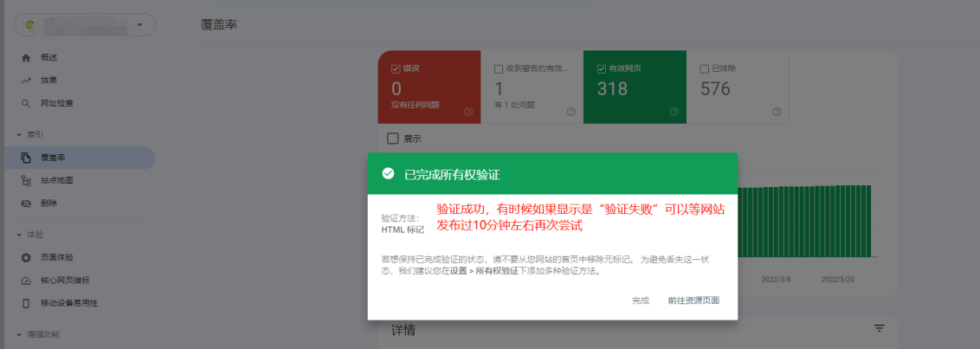The image size is (980, 349).
Task: Uncheck the 错误 checkbox
Action: coord(396,68)
